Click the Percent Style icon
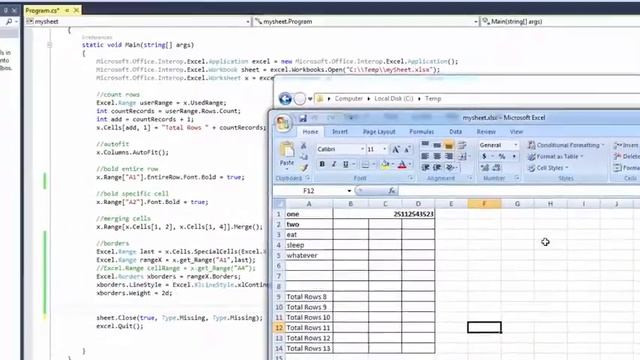 pyautogui.click(x=502, y=156)
